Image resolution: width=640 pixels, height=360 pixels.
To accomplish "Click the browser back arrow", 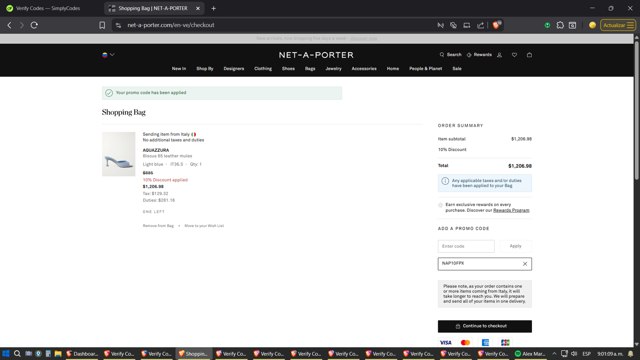I will [9, 25].
